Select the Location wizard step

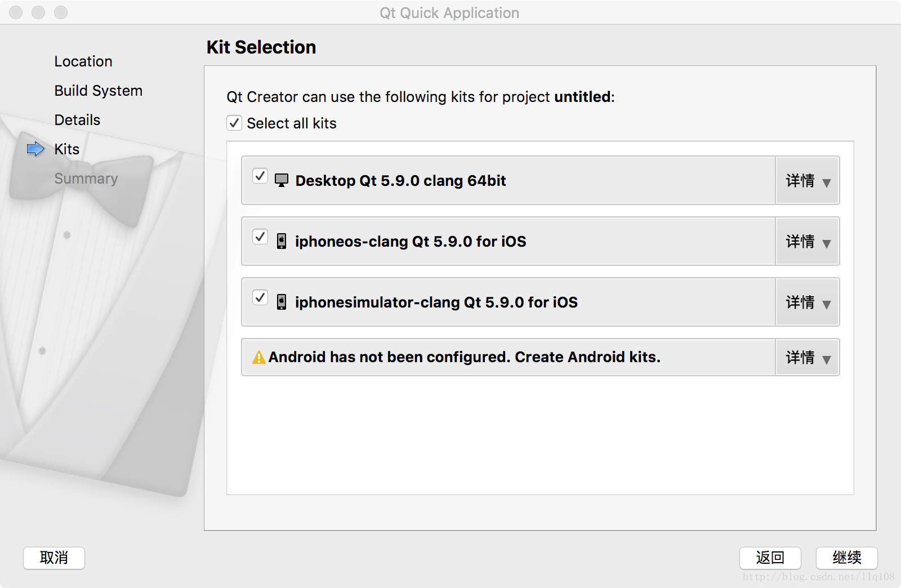point(83,61)
